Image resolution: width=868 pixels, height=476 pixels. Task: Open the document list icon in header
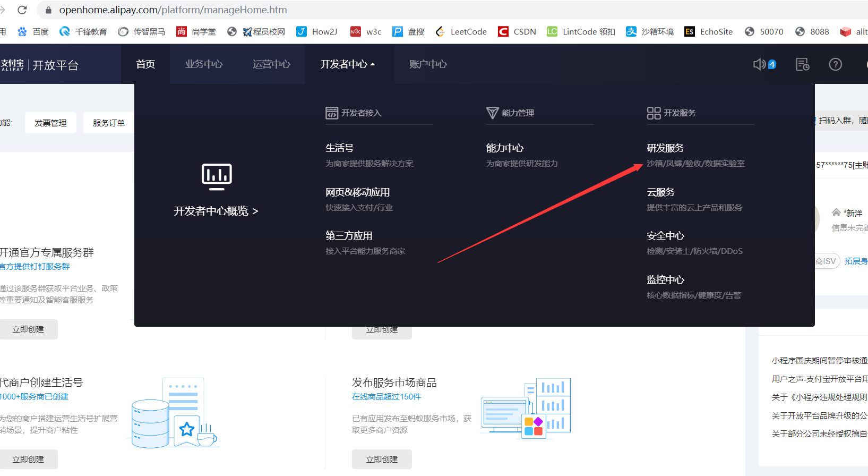click(x=802, y=64)
